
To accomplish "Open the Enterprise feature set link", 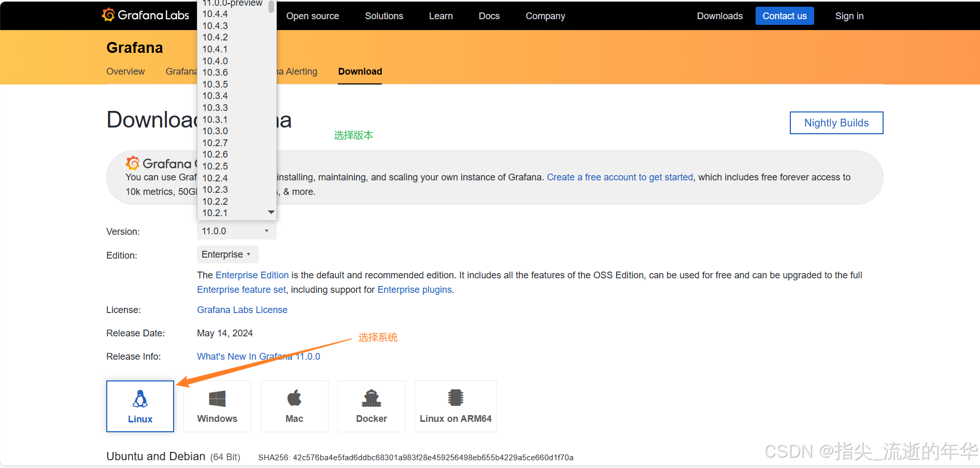I will [x=241, y=290].
